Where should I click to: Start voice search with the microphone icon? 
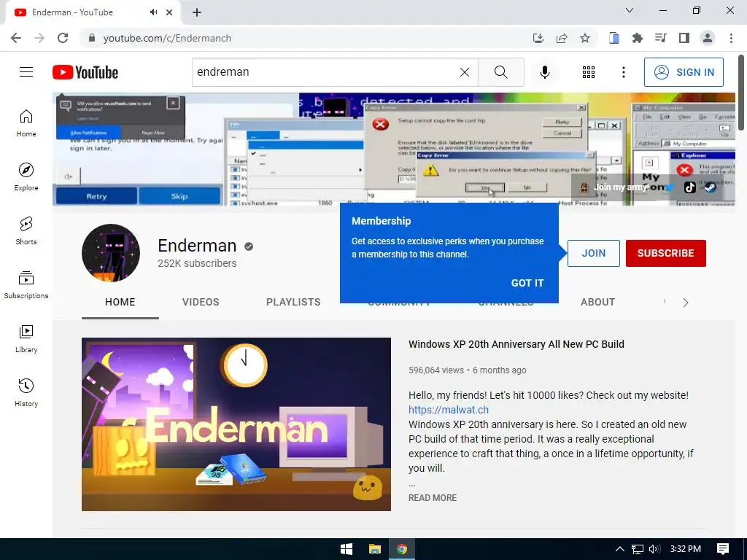(x=545, y=72)
